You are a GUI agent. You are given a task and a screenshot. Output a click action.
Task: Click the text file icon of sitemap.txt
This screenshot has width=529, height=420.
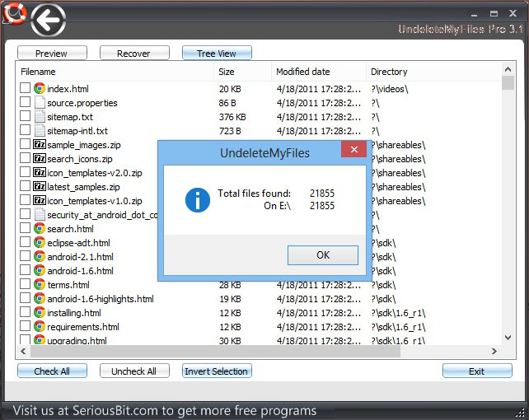[x=40, y=117]
